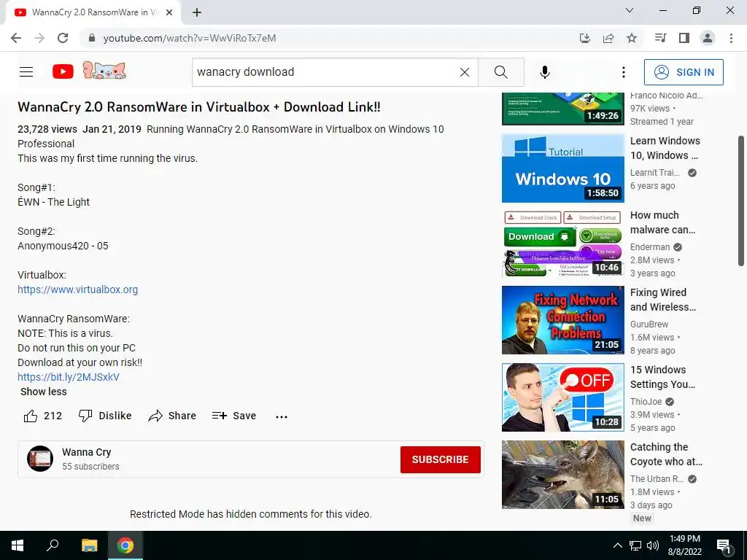The height and width of the screenshot is (560, 747).
Task: Subscribe to Wanna Cry channel
Action: pos(440,459)
